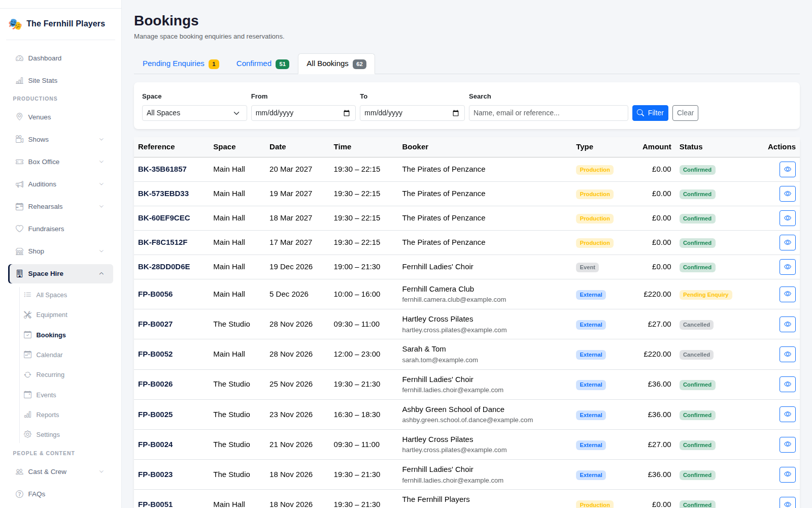Image resolution: width=812 pixels, height=508 pixels.
Task: Click the £220.00 amount for FP-B0056
Action: (657, 295)
